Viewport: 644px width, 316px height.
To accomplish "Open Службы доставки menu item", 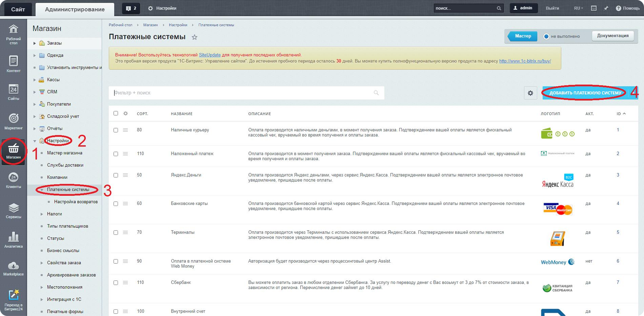I will point(65,165).
